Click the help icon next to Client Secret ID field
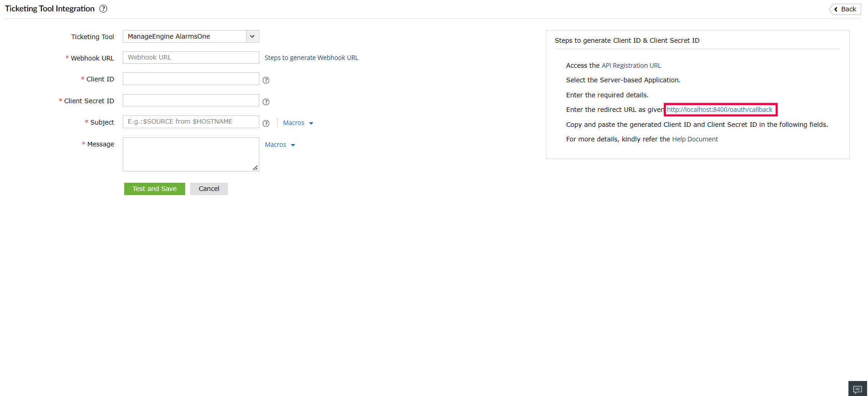The height and width of the screenshot is (396, 868). pyautogui.click(x=266, y=102)
